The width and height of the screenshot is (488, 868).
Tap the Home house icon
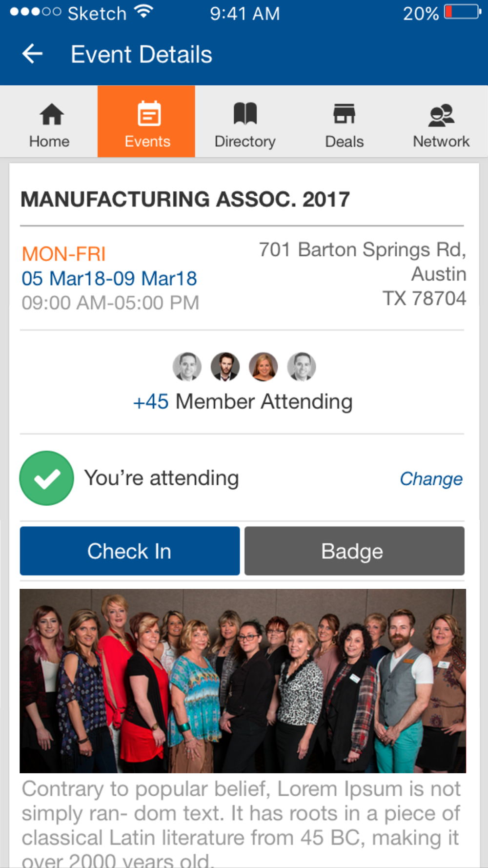pos(51,114)
